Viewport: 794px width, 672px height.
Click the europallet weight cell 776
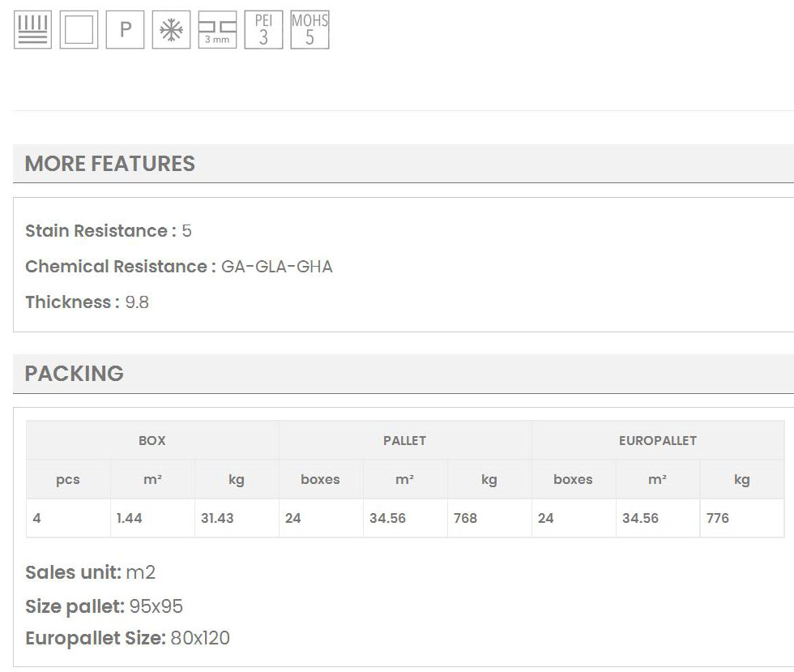point(718,518)
